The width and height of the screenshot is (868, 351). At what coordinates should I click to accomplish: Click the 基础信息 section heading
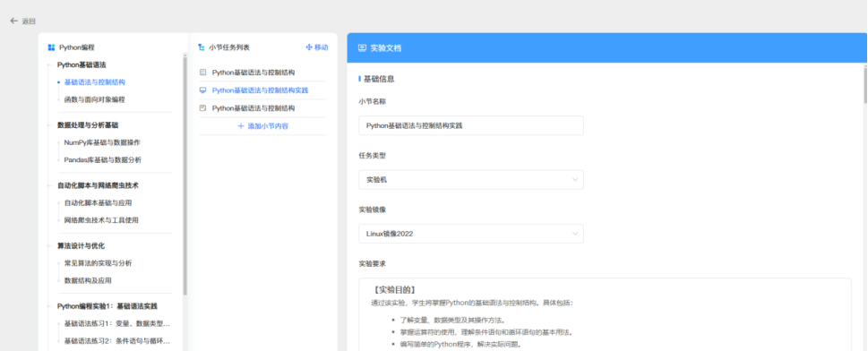click(379, 79)
